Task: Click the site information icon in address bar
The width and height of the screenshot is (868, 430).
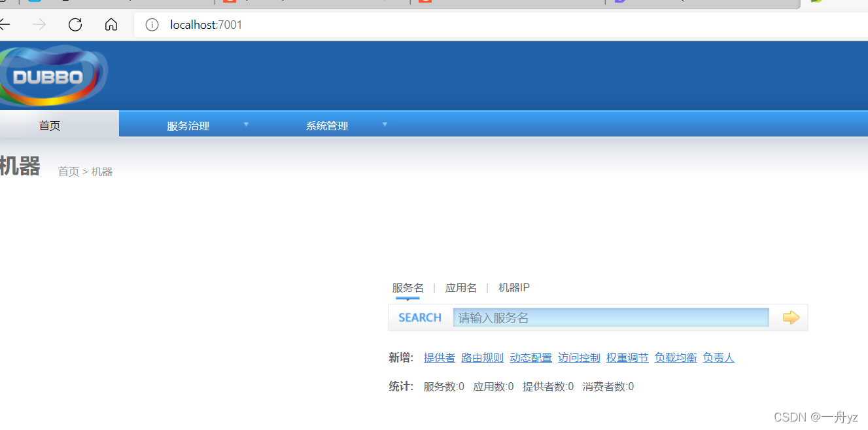Action: click(151, 25)
